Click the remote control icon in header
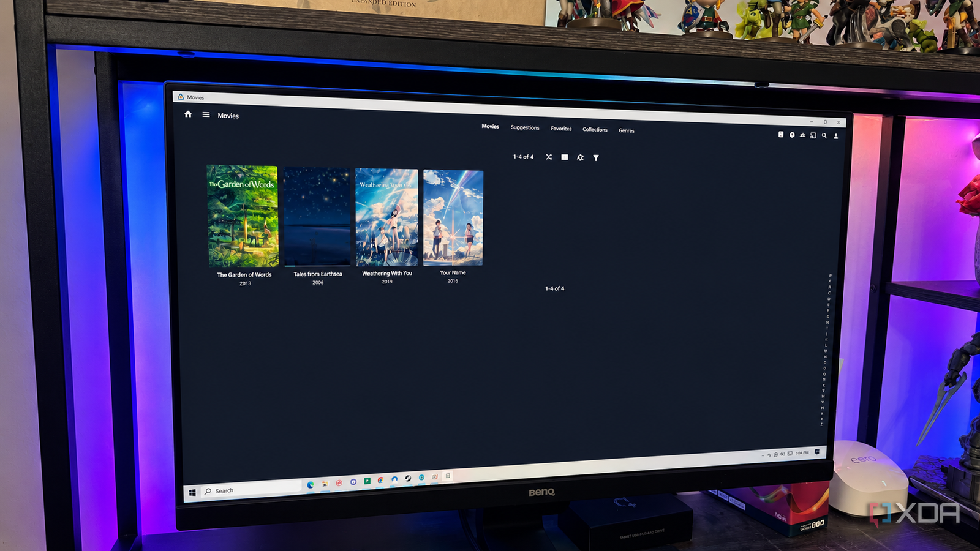The height and width of the screenshot is (551, 980). (x=781, y=134)
